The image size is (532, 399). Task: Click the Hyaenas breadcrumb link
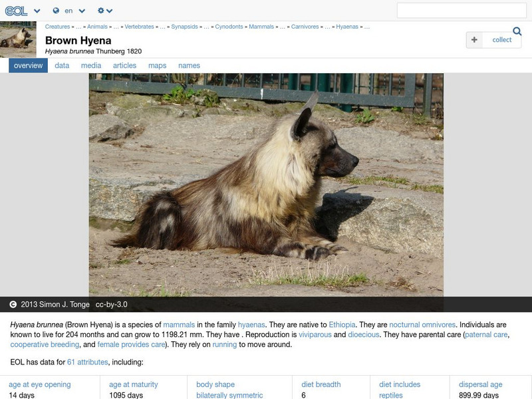(348, 27)
